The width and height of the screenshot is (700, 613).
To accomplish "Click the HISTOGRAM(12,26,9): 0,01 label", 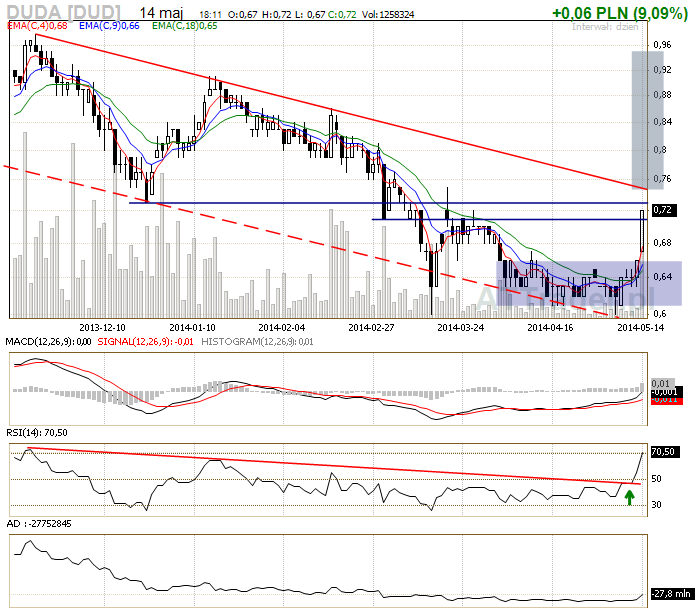I will 257,342.
